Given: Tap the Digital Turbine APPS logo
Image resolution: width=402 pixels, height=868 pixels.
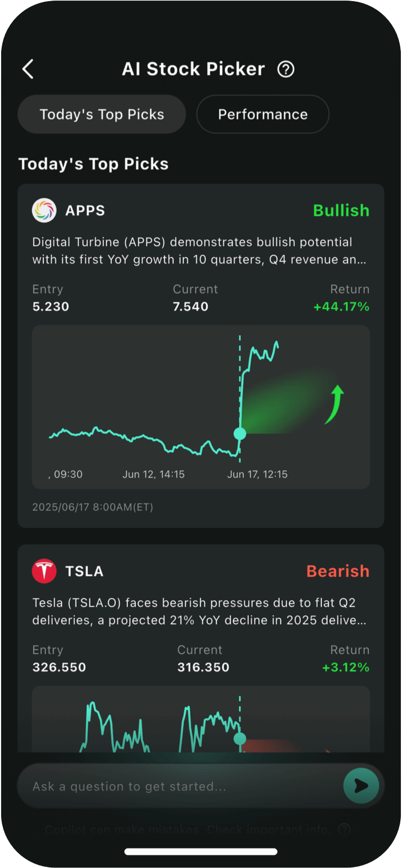Looking at the screenshot, I should (44, 210).
